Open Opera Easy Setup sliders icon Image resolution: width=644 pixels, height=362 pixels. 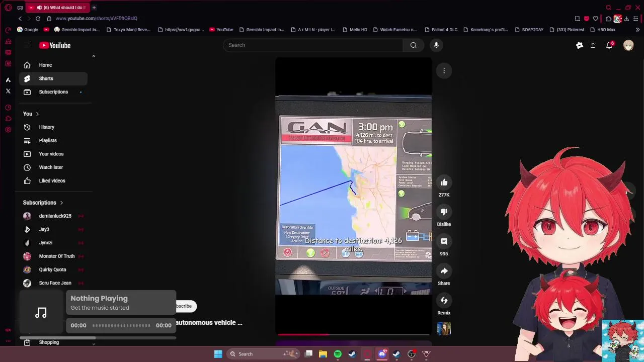636,19
